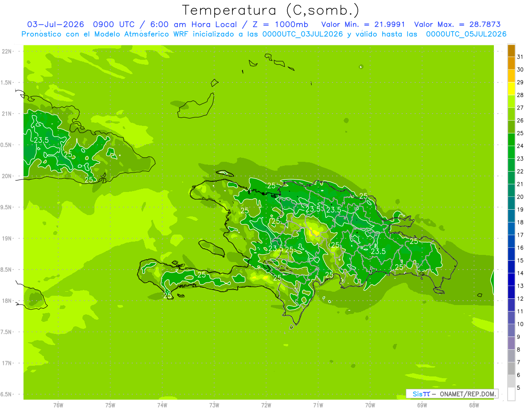
Task: Click the "74W" longitude axis label
Action: tap(162, 405)
